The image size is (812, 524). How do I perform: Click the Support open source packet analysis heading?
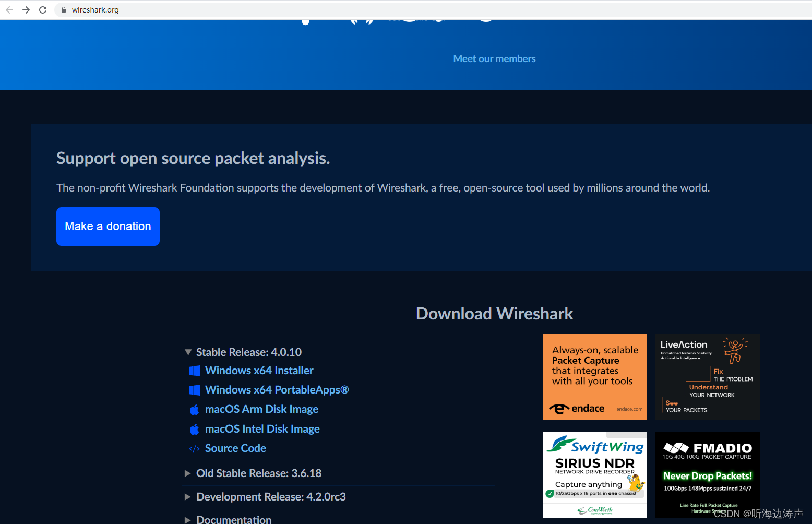coord(193,158)
